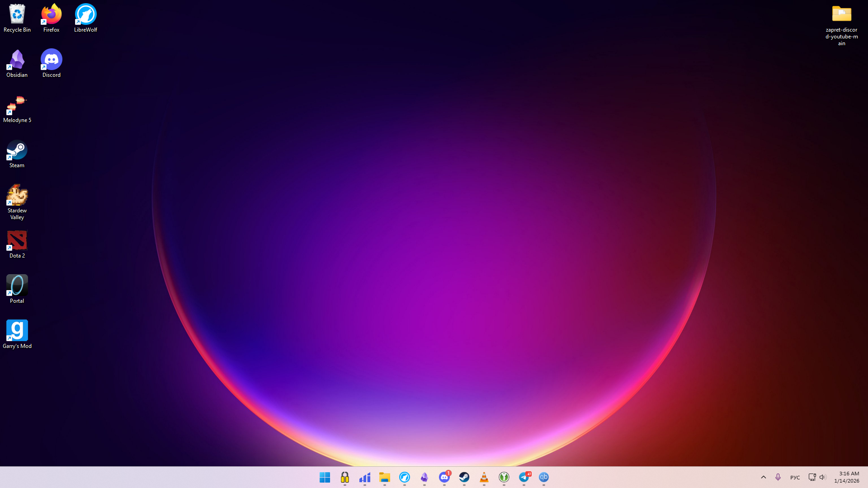Open the Windows Start menu

325,477
